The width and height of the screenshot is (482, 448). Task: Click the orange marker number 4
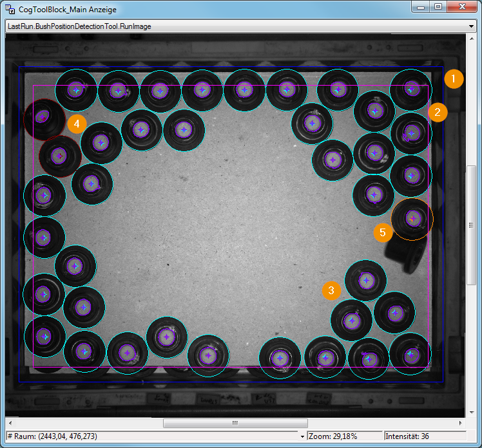[x=77, y=124]
